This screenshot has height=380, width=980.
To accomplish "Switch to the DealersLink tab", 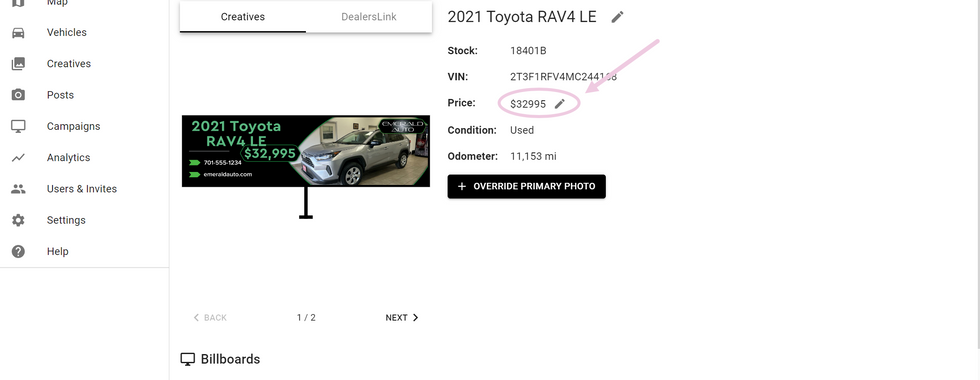I will pos(369,17).
